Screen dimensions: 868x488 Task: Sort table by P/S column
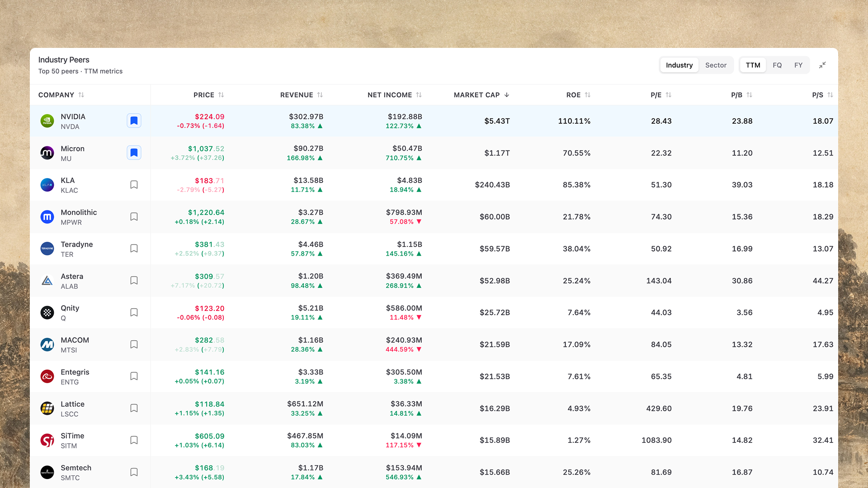[x=823, y=95]
